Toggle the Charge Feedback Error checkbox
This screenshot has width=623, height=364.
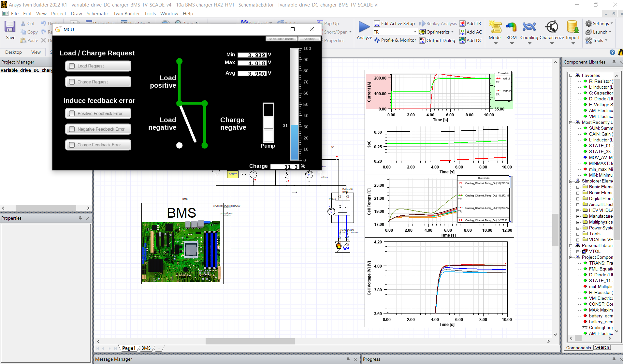pyautogui.click(x=72, y=145)
